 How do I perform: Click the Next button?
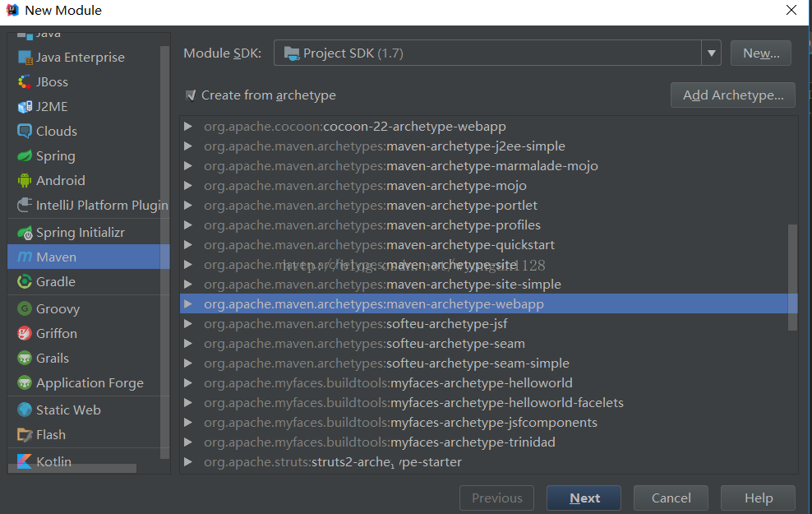click(x=584, y=498)
